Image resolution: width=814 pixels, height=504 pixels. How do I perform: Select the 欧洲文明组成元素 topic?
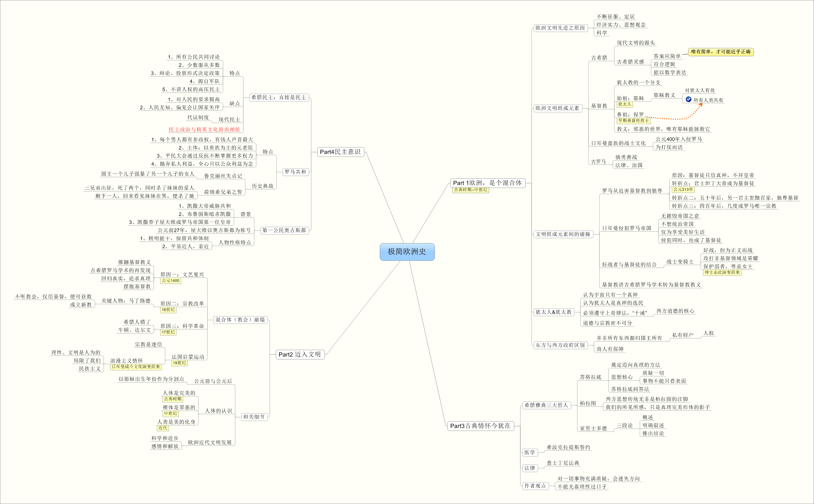pyautogui.click(x=557, y=108)
